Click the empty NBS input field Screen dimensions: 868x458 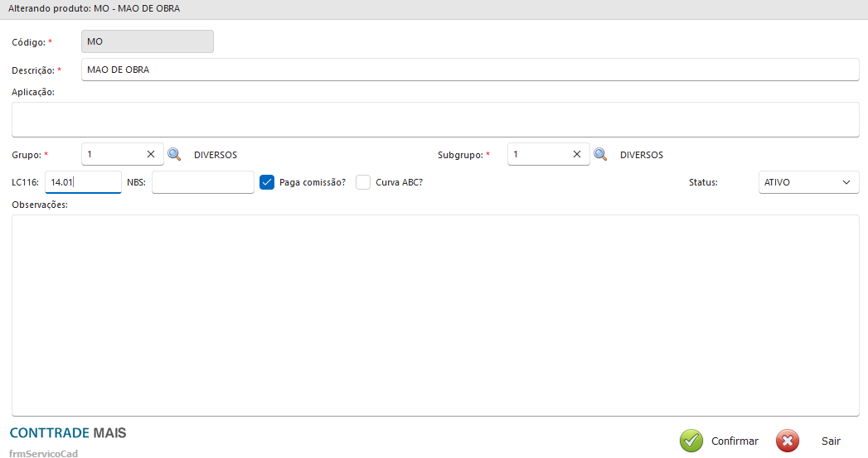pyautogui.click(x=202, y=182)
